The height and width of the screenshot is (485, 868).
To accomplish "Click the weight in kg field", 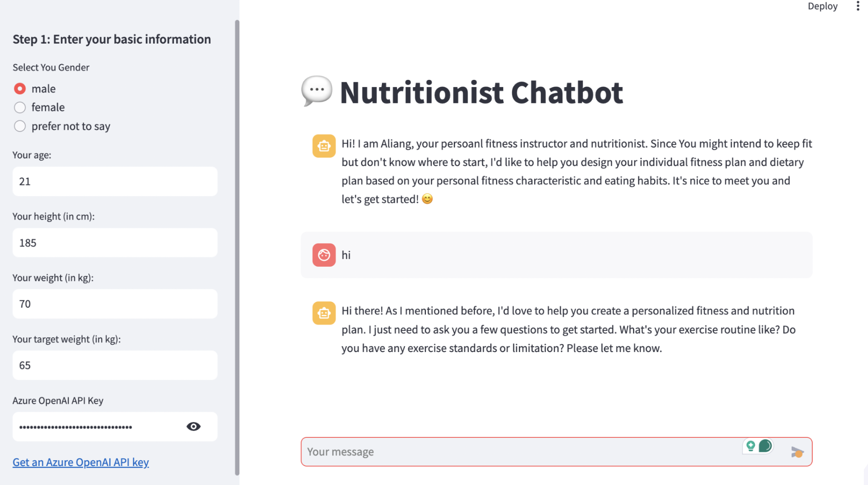I will pyautogui.click(x=115, y=304).
